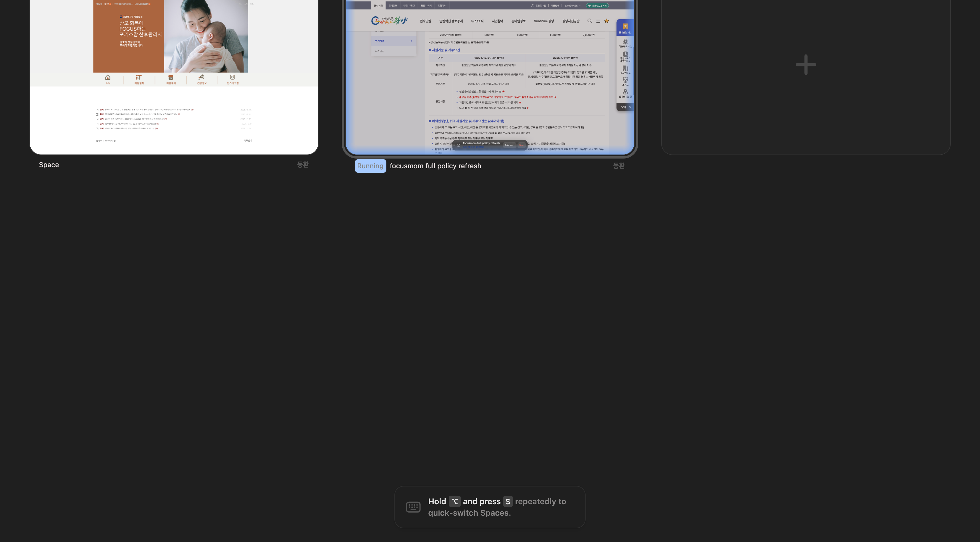Add a new Space with the plus icon
This screenshot has width=980, height=542.
click(806, 65)
